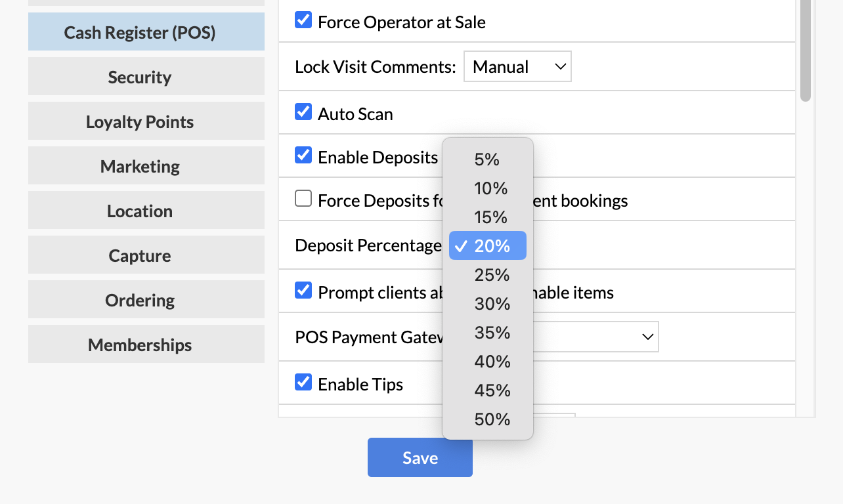This screenshot has width=843, height=504.
Task: Uncheck the Enable Tips checkbox
Action: pyautogui.click(x=303, y=382)
